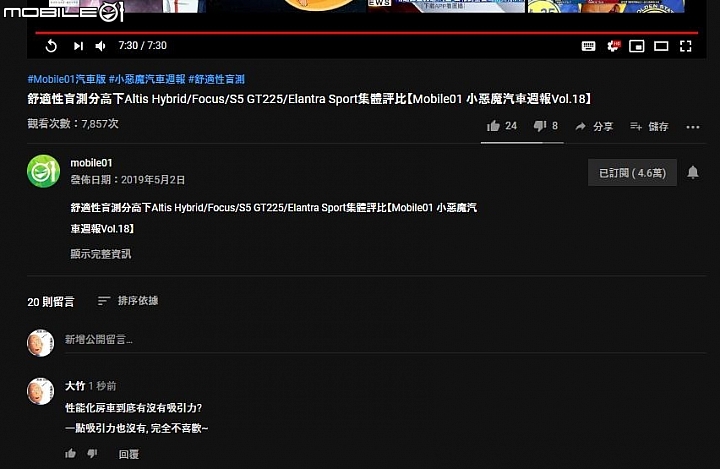Click the 已訂閱 (4.6萬) subscribed button
This screenshot has width=720, height=469.
(x=632, y=173)
